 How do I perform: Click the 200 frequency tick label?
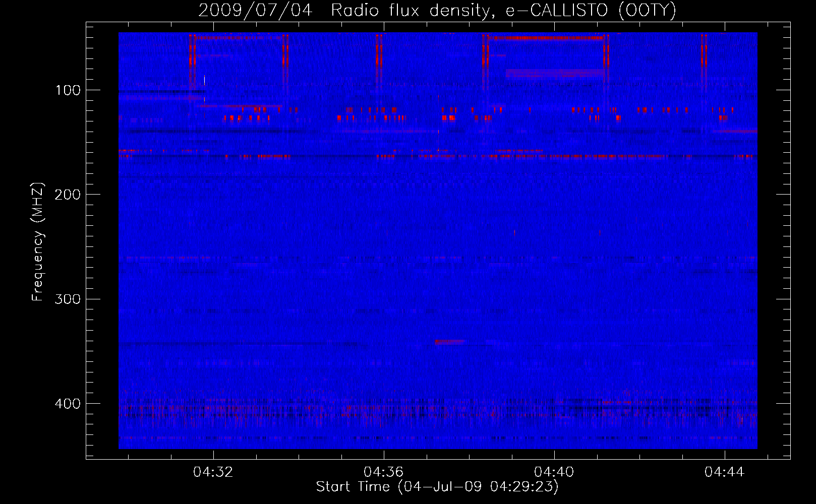click(68, 195)
